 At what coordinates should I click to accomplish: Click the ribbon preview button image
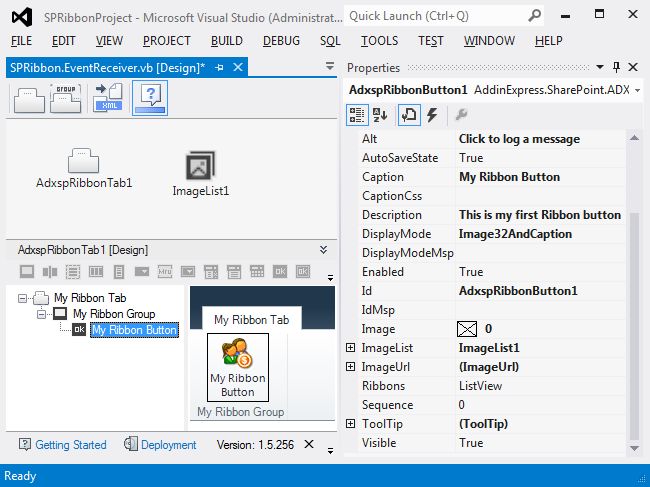point(237,354)
